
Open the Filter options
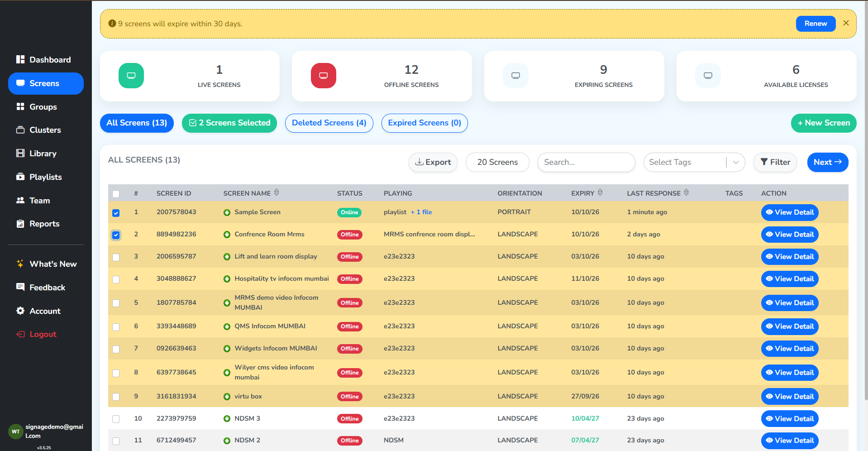775,162
